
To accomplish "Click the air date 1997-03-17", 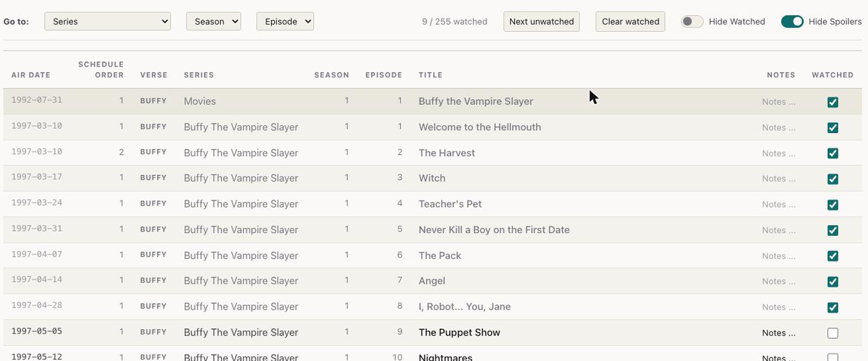I will point(37,177).
